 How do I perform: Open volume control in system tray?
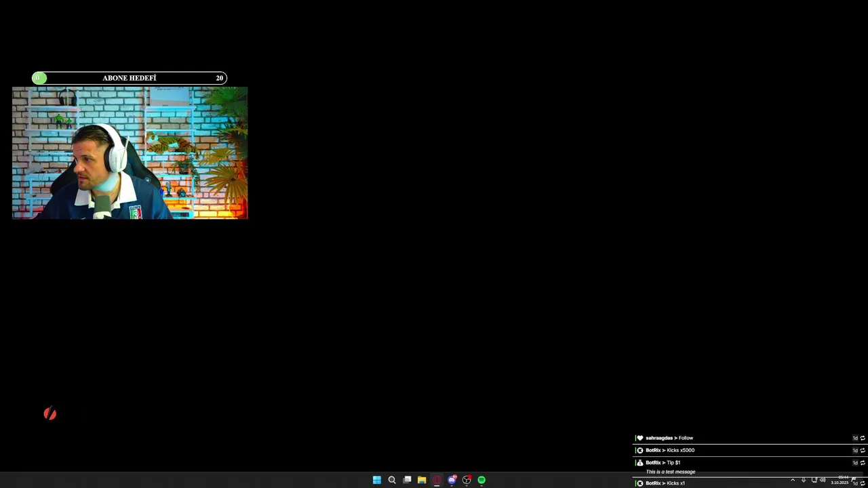coord(823,480)
